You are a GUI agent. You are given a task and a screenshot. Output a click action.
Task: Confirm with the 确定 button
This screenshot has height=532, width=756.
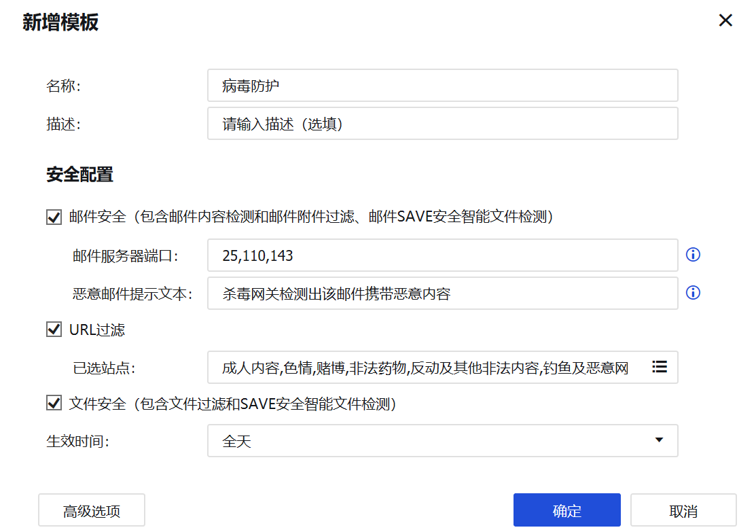pos(567,510)
